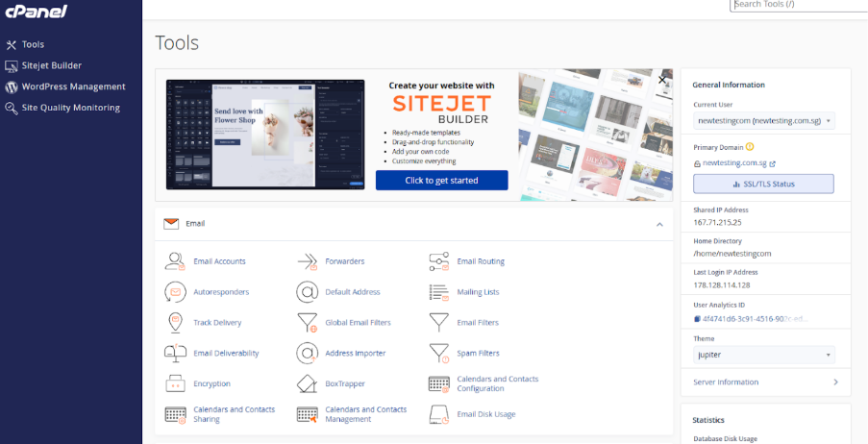This screenshot has width=868, height=444.
Task: Open the Track Delivery pin icon
Action: tap(175, 322)
